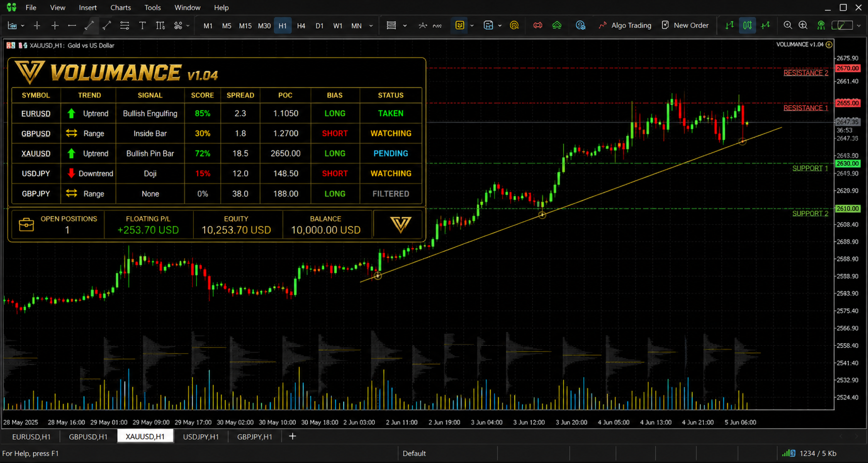Click the MetaTrader logo in the title bar
The height and width of the screenshot is (463, 868).
tap(12, 8)
